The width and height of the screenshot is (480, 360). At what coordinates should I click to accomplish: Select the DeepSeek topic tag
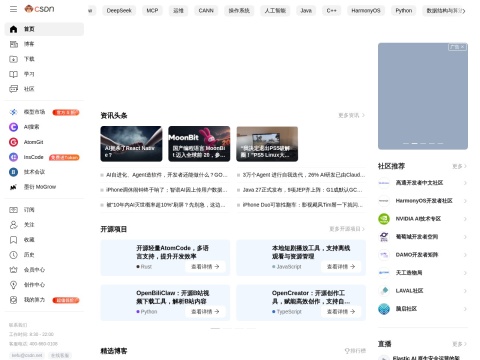(x=119, y=11)
